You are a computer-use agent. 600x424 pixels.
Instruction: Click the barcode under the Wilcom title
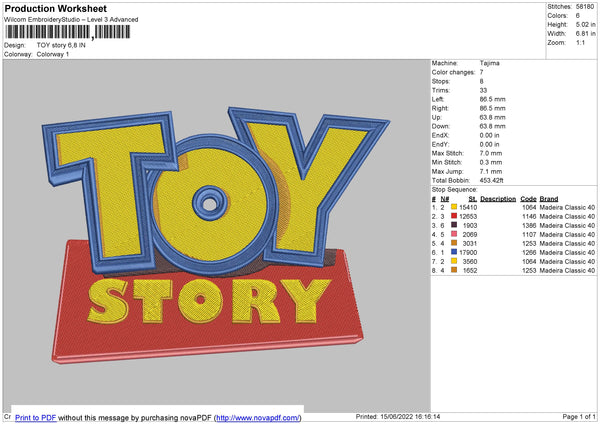[68, 32]
